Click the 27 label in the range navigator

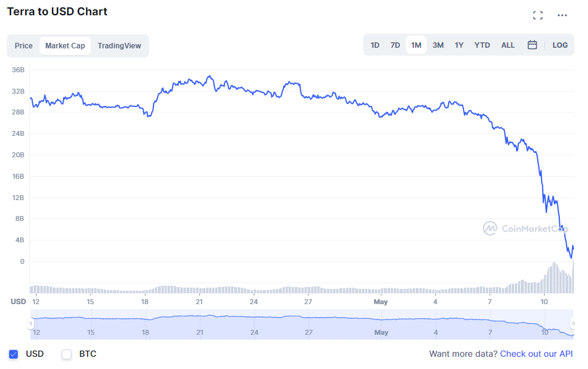[309, 332]
